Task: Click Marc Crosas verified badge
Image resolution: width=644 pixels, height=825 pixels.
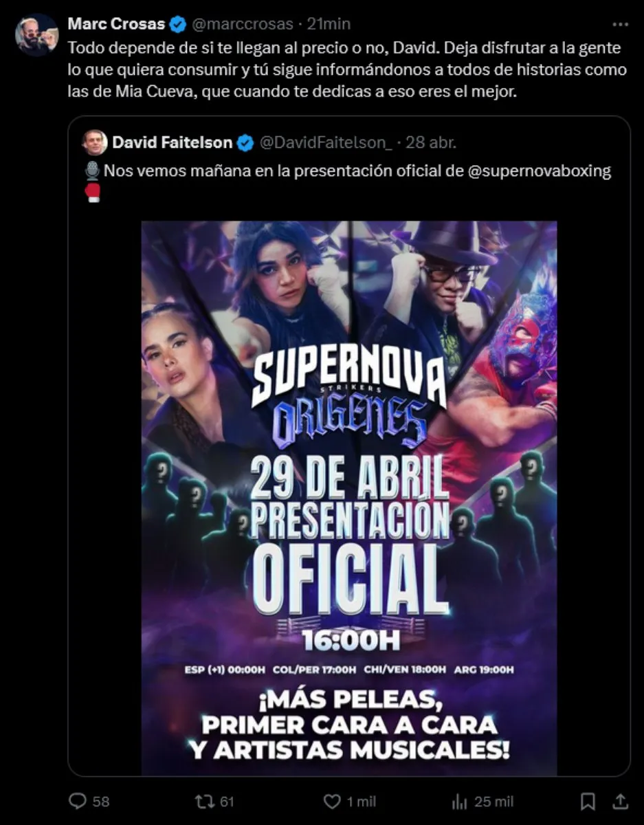Action: [x=178, y=24]
